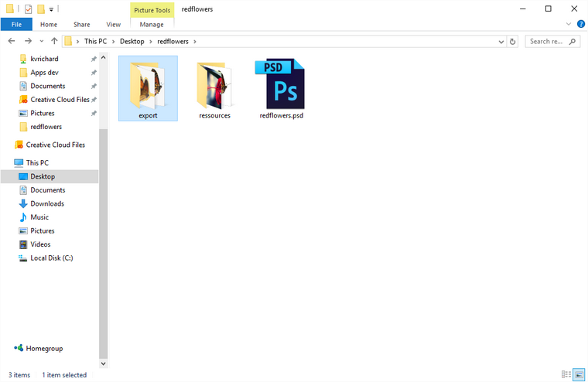Click the Homegroup icon

click(x=19, y=348)
